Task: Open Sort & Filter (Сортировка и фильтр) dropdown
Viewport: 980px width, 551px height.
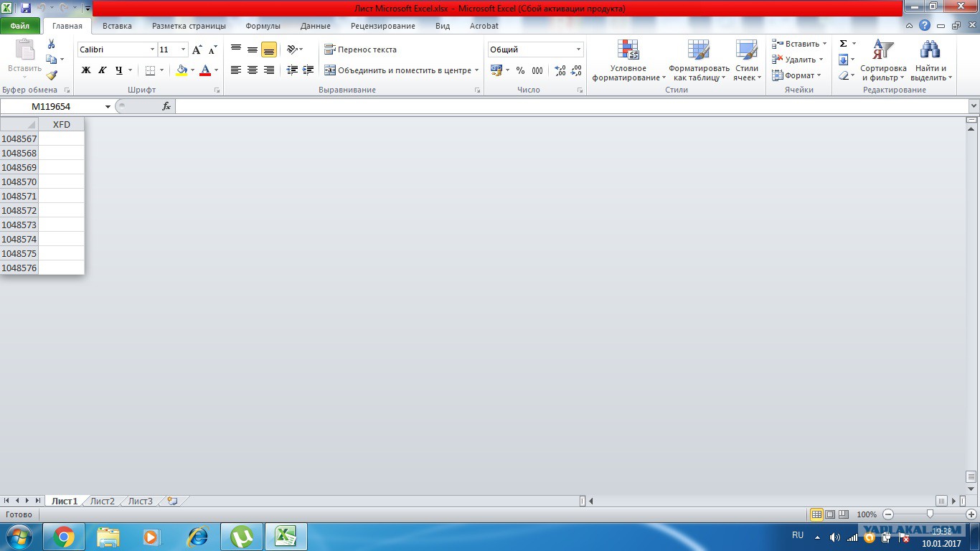Action: coord(883,60)
